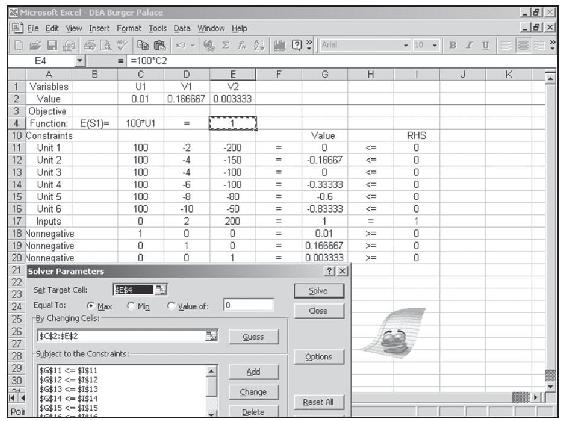Run the Spelling check icon

122,45
